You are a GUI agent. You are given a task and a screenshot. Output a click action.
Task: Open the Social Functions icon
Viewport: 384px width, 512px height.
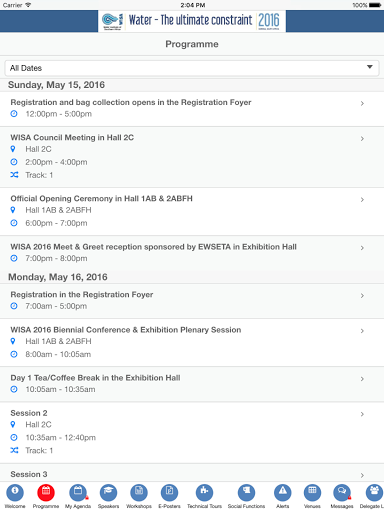246,492
